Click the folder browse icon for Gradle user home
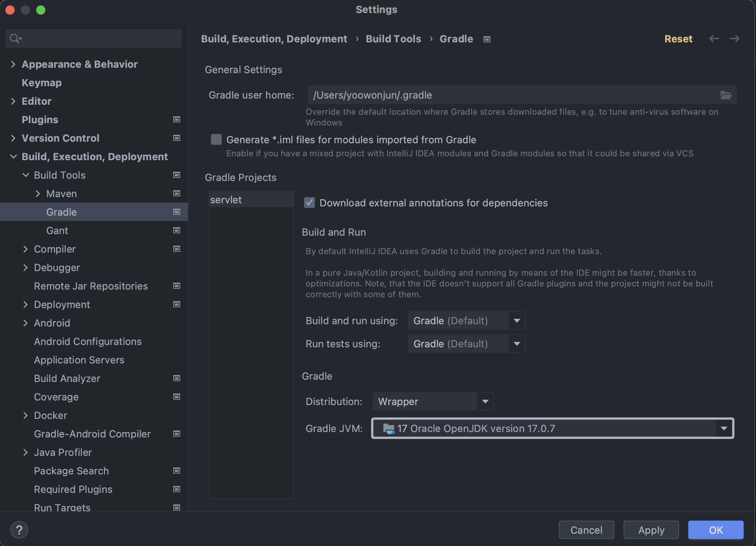756x546 pixels. (726, 95)
